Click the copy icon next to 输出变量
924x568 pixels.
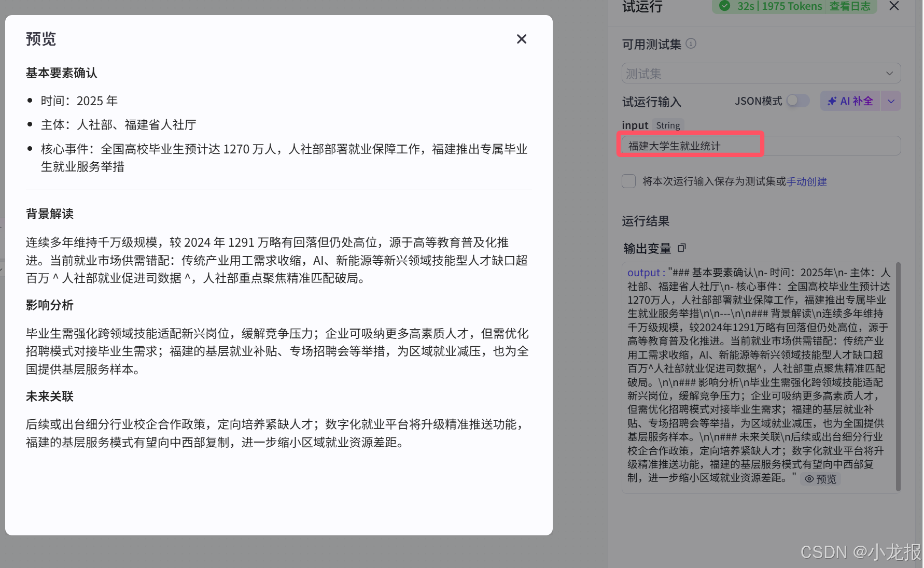pyautogui.click(x=682, y=248)
